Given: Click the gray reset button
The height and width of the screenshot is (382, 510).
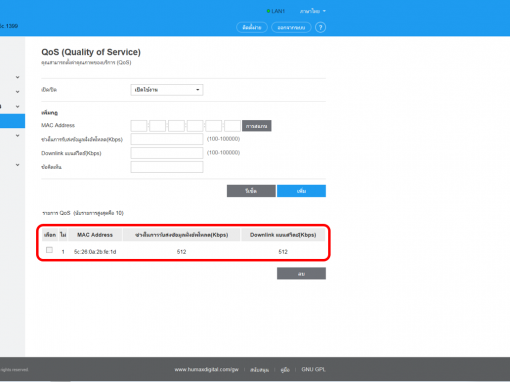Looking at the screenshot, I should tap(251, 191).
